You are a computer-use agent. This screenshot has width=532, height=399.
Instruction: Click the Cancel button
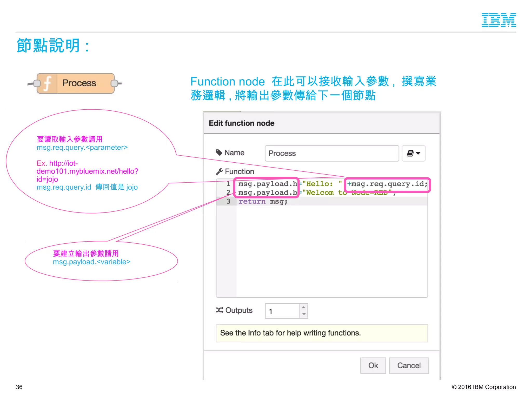click(409, 365)
